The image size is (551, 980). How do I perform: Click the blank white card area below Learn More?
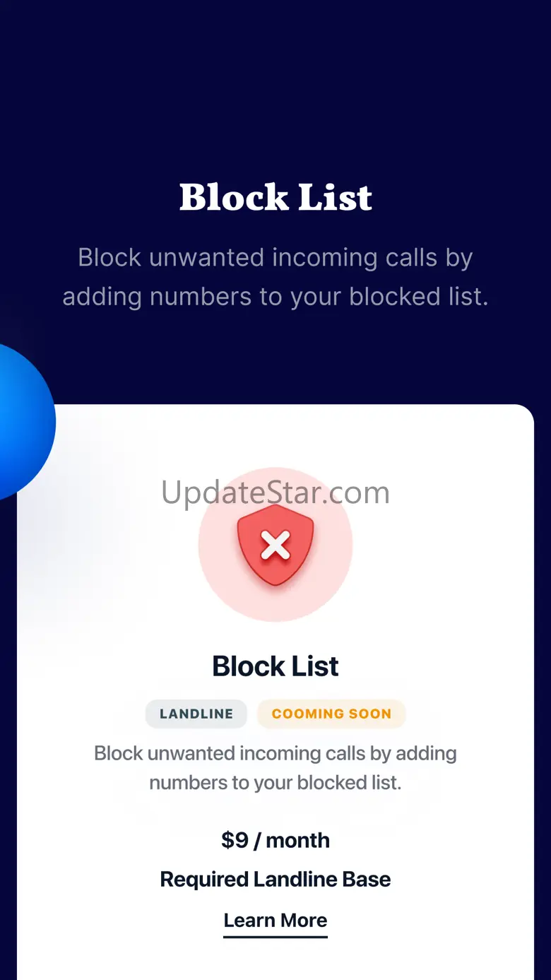click(275, 961)
